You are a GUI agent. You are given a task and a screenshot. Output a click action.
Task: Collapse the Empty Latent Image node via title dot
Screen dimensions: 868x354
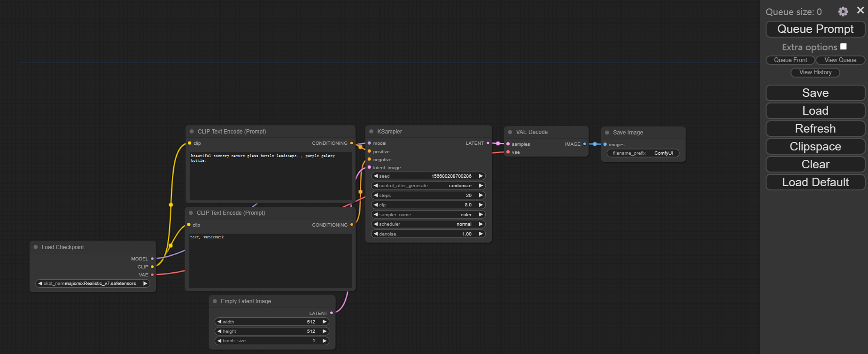(x=215, y=301)
